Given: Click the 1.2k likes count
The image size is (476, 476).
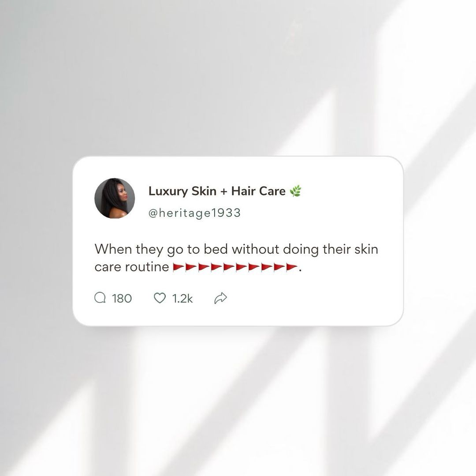Looking at the screenshot, I should pyautogui.click(x=182, y=298).
